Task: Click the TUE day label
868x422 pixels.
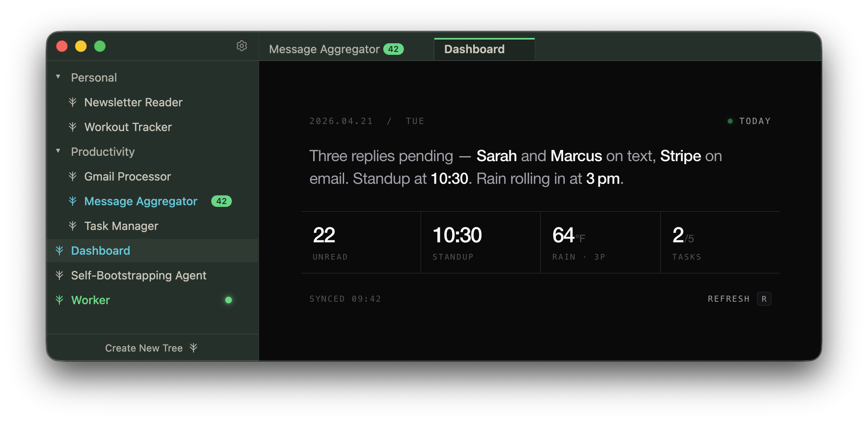Action: [415, 121]
